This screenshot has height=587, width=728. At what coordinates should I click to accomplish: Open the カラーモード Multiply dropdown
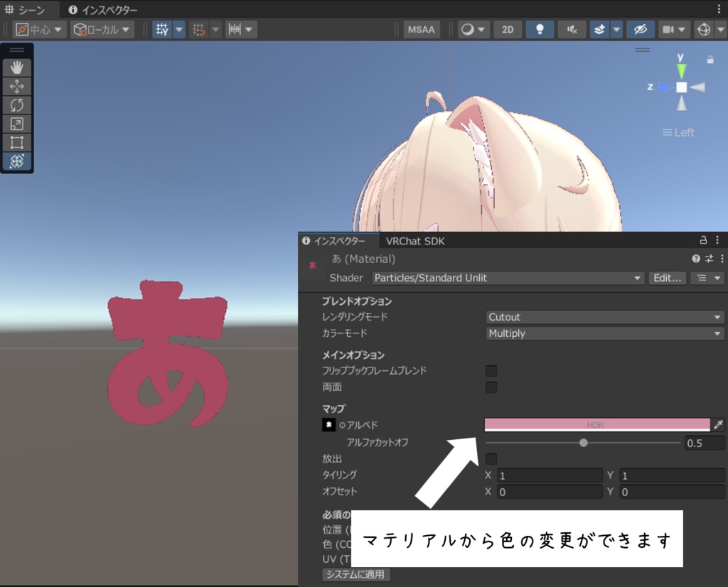point(604,333)
